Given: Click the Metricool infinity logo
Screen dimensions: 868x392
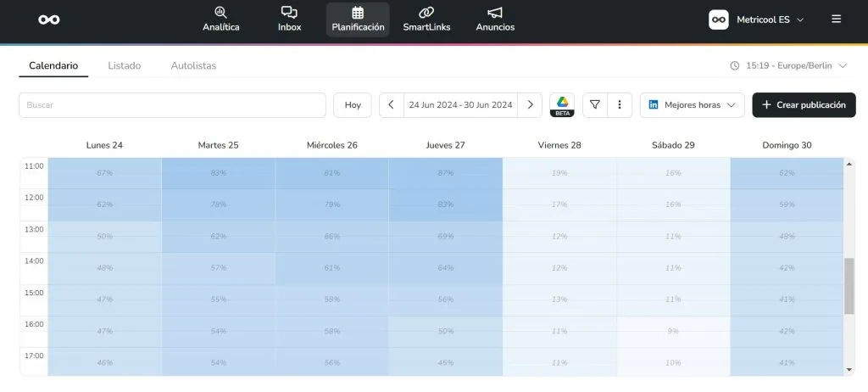Looking at the screenshot, I should pos(49,20).
